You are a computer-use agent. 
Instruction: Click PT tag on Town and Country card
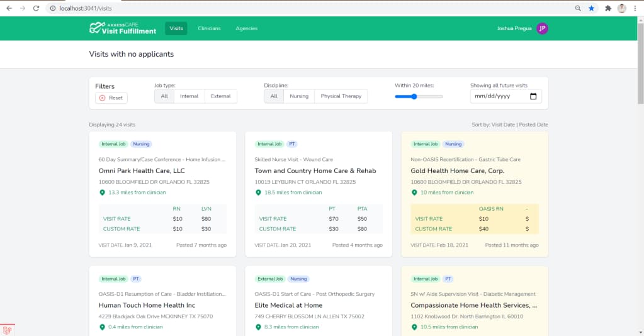(x=292, y=144)
